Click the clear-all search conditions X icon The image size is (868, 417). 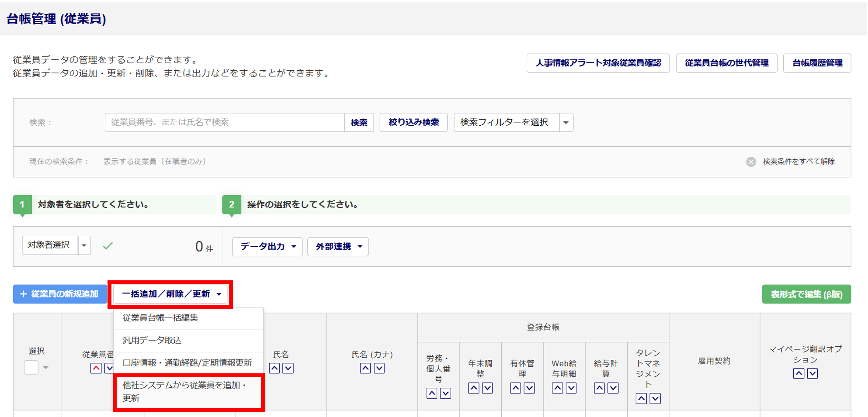(x=751, y=162)
